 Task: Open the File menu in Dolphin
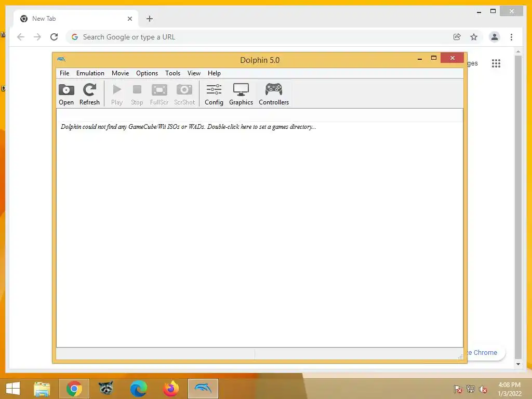[64, 73]
